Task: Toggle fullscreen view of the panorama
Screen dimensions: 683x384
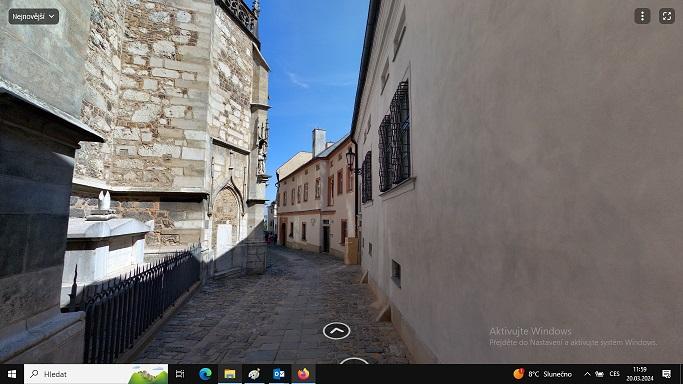Action: [666, 16]
